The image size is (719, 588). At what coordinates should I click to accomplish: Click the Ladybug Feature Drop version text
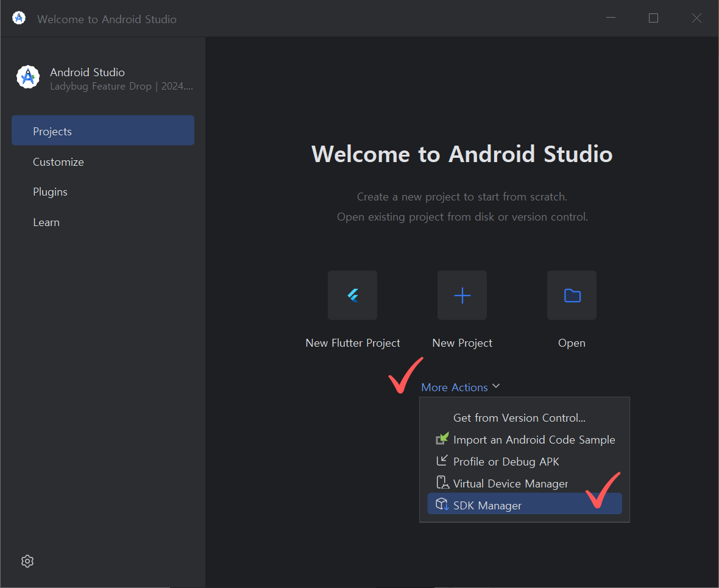121,87
